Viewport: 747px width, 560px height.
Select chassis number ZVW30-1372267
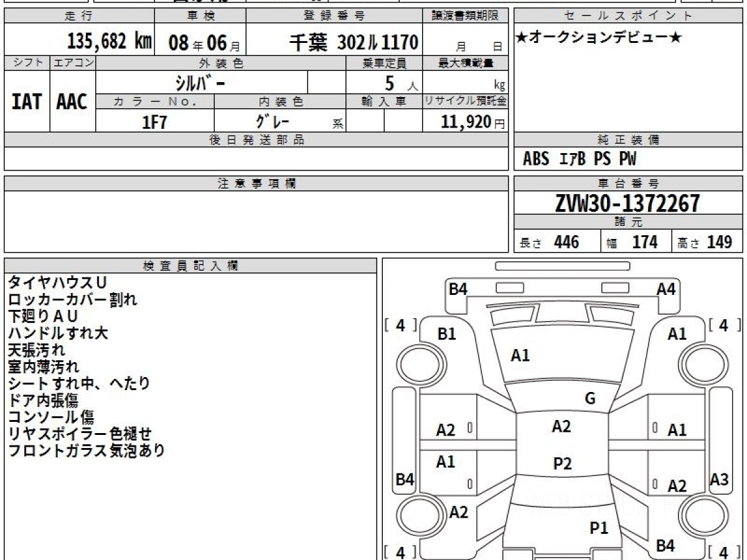627,203
